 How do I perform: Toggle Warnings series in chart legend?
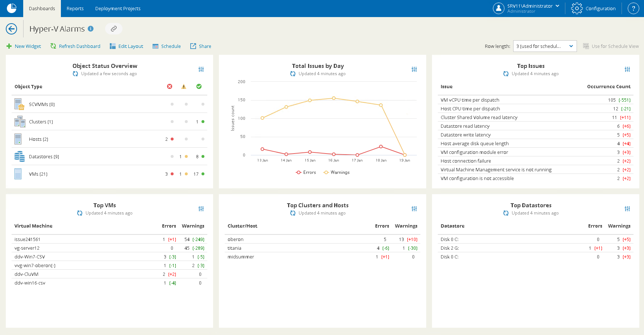pos(337,172)
